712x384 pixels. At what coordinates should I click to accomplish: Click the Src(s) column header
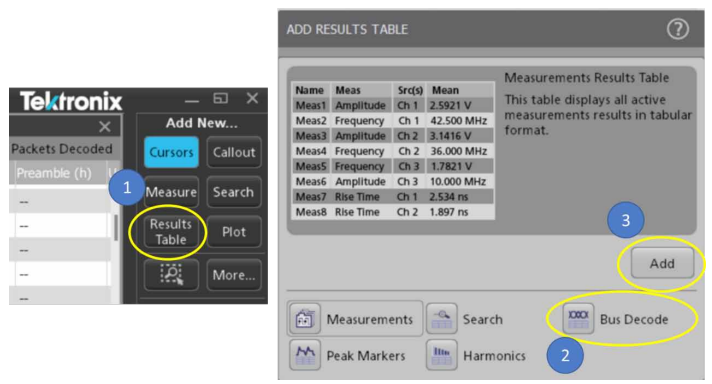point(410,90)
